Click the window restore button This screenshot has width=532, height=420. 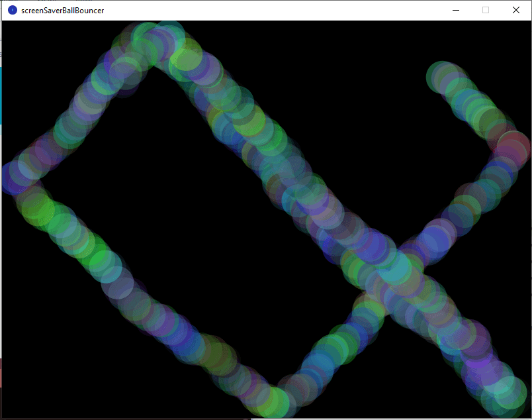click(485, 10)
